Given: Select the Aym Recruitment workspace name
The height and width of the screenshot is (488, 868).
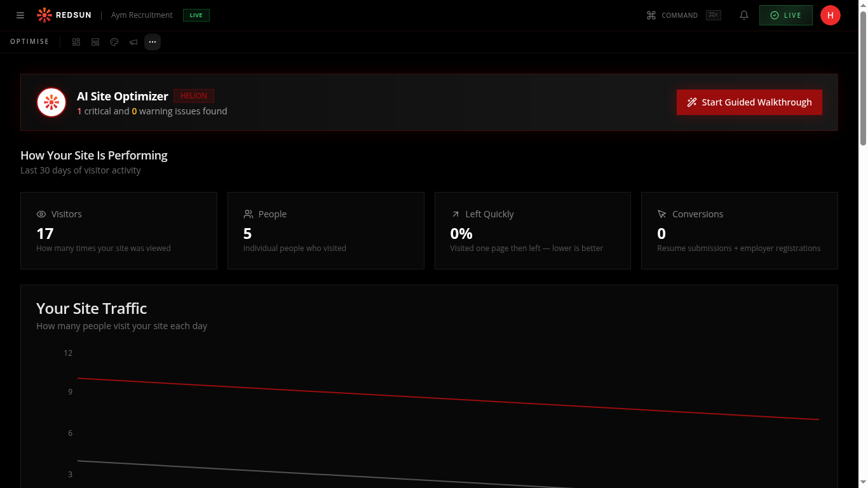Looking at the screenshot, I should click(141, 15).
